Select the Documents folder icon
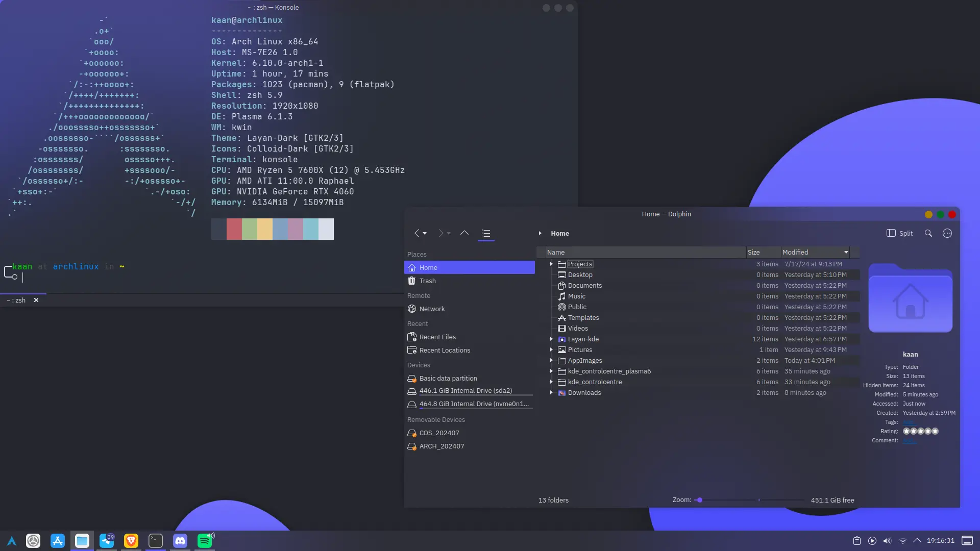Viewport: 980px width, 551px height. (562, 285)
